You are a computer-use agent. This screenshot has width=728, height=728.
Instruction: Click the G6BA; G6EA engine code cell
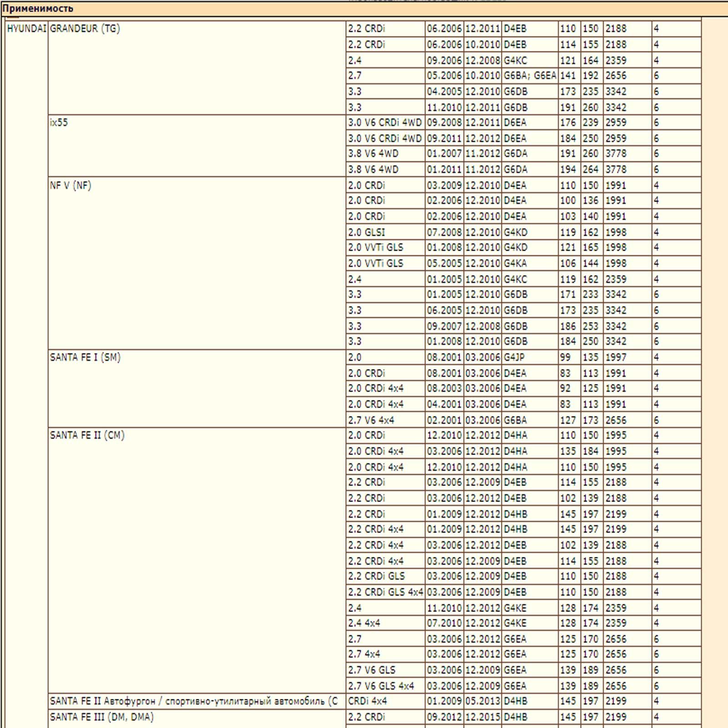click(x=530, y=76)
